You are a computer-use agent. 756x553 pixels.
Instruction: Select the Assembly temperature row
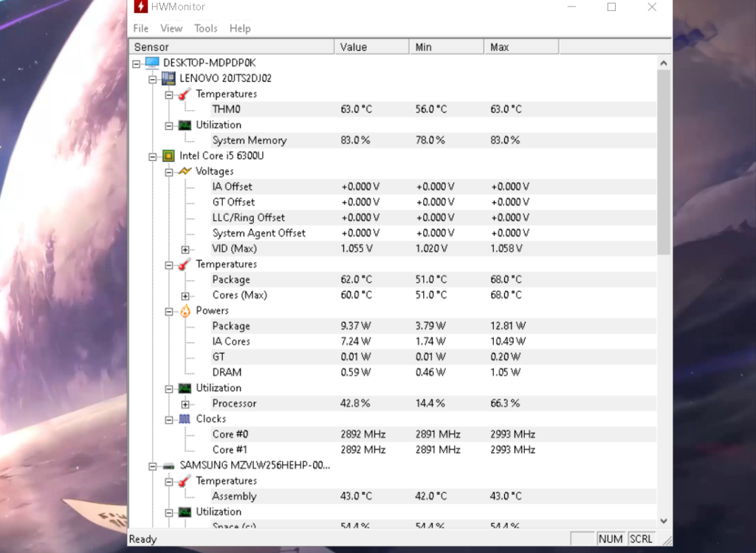[x=433, y=496]
